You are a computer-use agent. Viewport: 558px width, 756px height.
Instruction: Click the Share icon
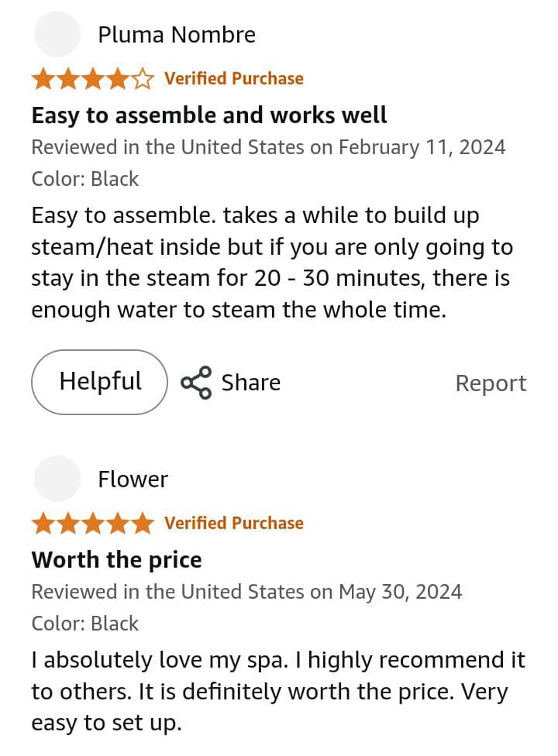pos(196,383)
